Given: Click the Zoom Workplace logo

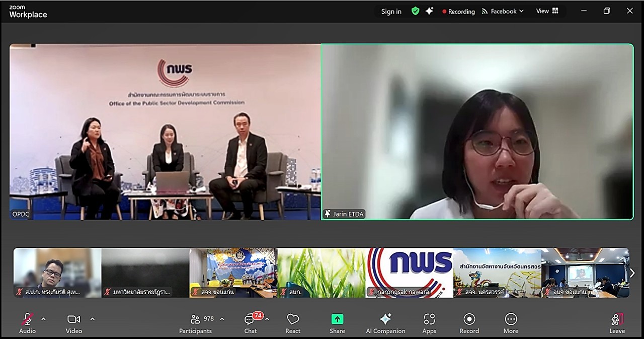Looking at the screenshot, I should (28, 12).
